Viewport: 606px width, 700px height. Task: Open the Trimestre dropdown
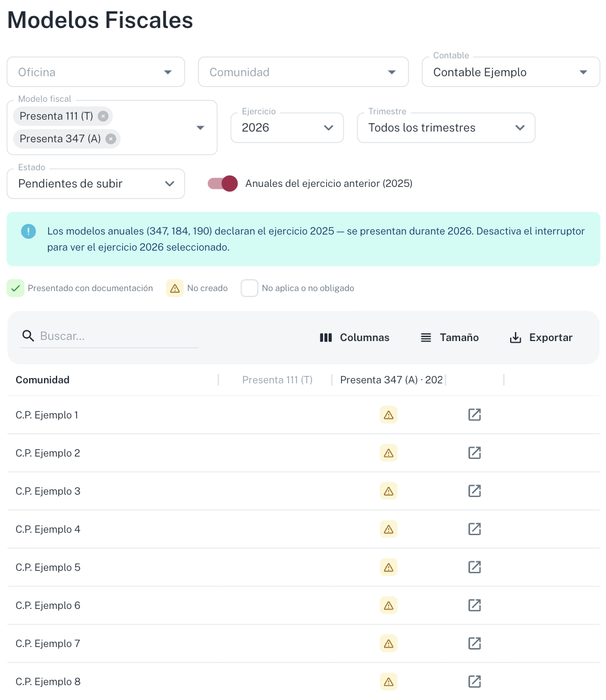[x=446, y=127]
